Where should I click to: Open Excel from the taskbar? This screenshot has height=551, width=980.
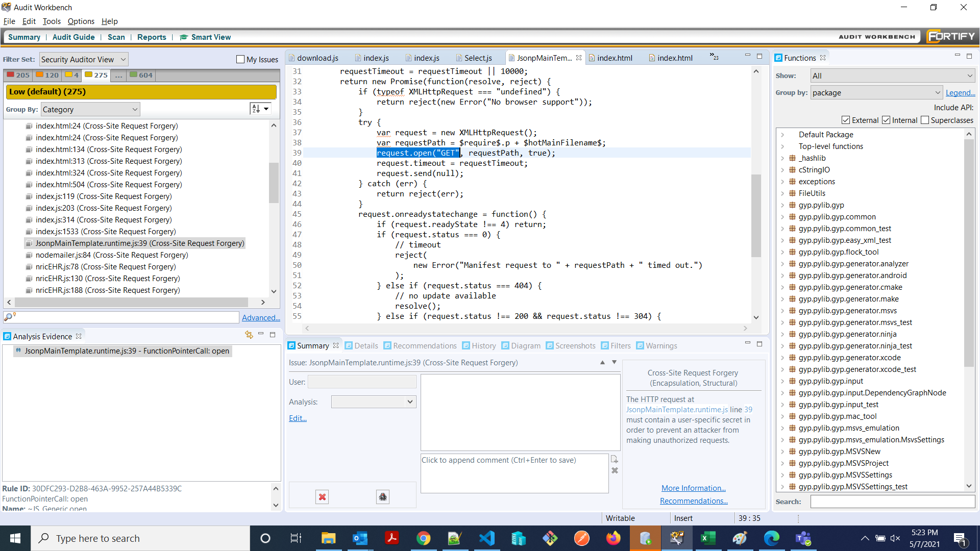point(708,538)
